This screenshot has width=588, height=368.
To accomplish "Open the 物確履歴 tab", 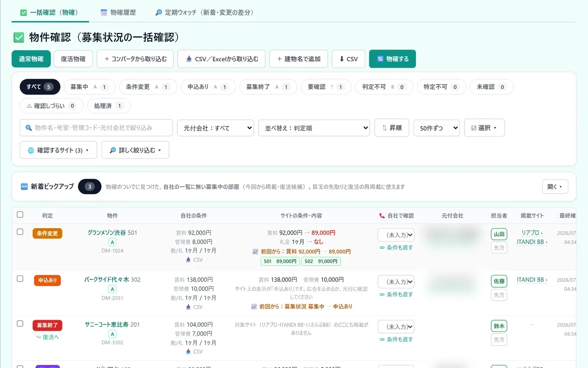I will pos(118,12).
